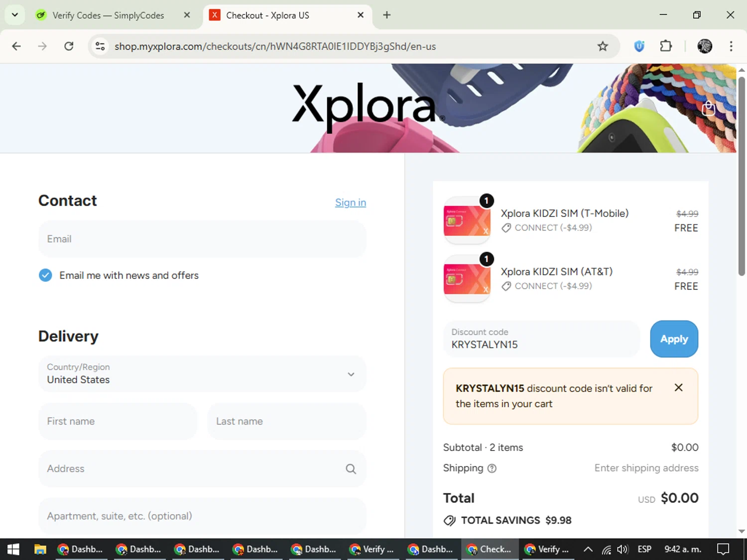
Task: Open the shopping bag cart icon
Action: coord(708,108)
